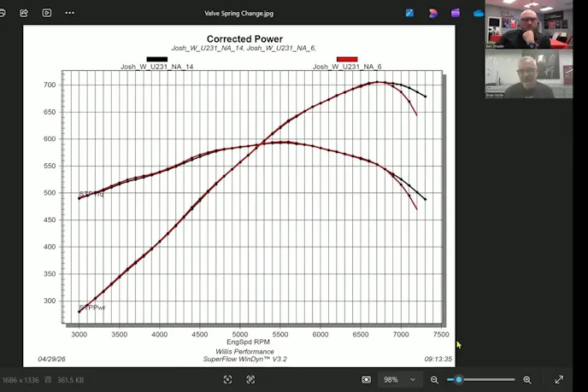Click the Willis Performance footer text

244,352
